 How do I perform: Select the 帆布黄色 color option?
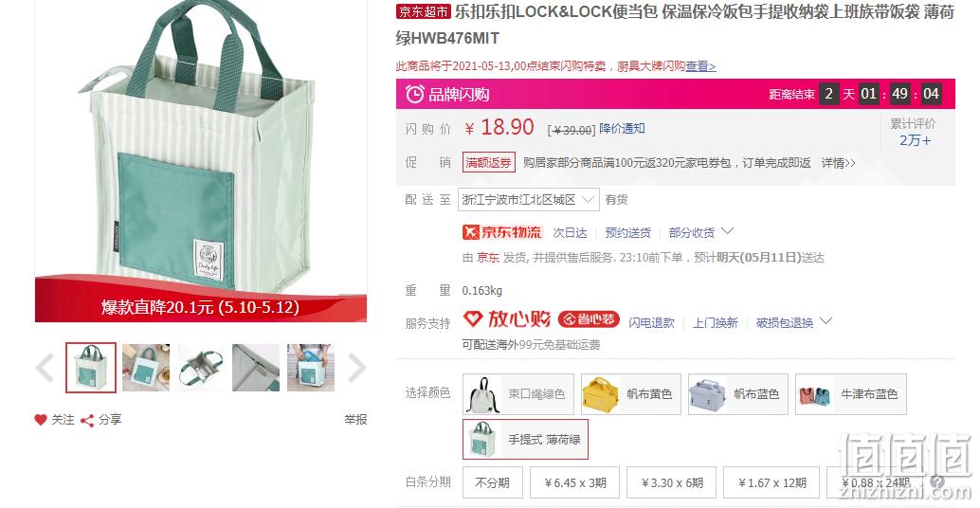(x=630, y=393)
